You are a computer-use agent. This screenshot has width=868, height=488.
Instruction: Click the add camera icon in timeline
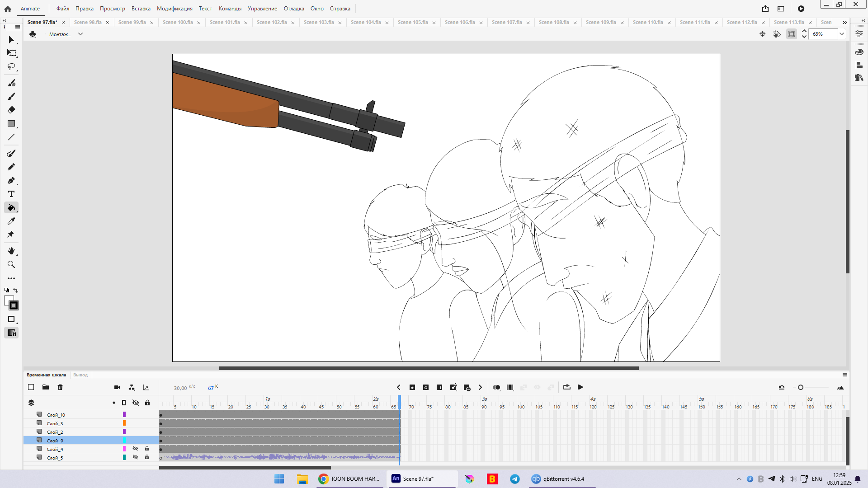point(117,387)
